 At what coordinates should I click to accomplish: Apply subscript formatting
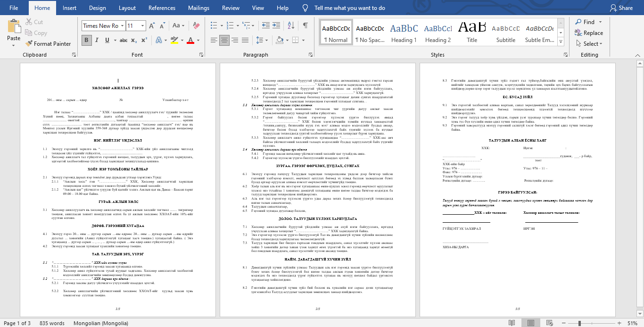pyautogui.click(x=133, y=40)
